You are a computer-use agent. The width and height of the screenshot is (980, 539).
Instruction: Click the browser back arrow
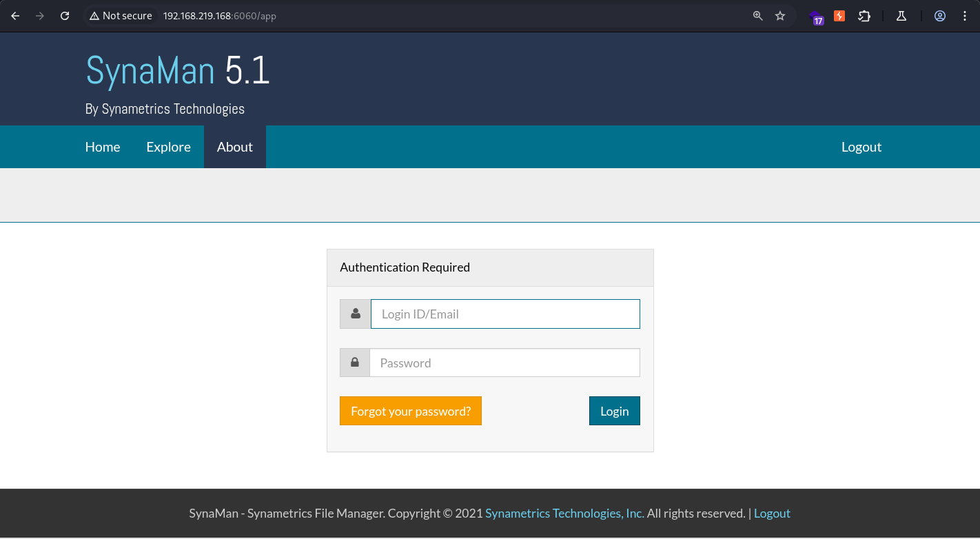pos(15,16)
